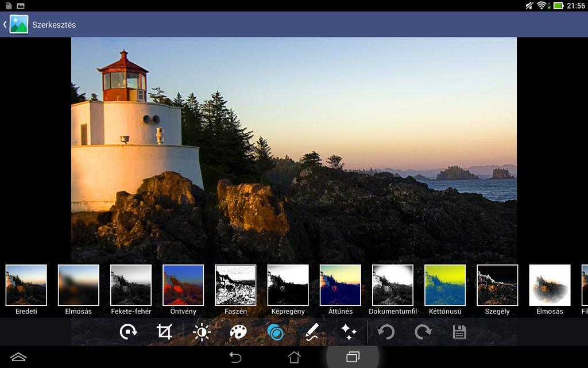Open the sparkle auto-enhance tool
Image resolution: width=588 pixels, height=368 pixels.
click(349, 332)
